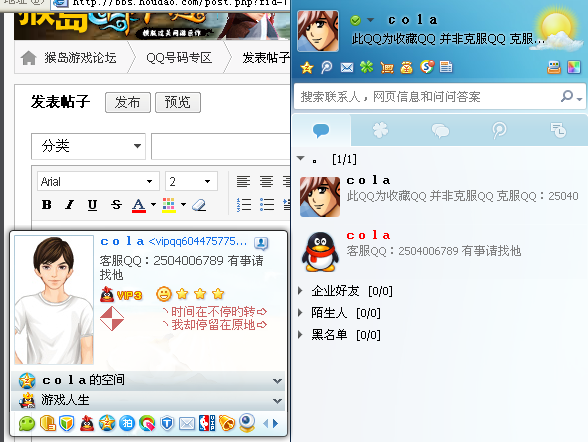Click the 发布 publish button
The height and width of the screenshot is (442, 588).
128,102
